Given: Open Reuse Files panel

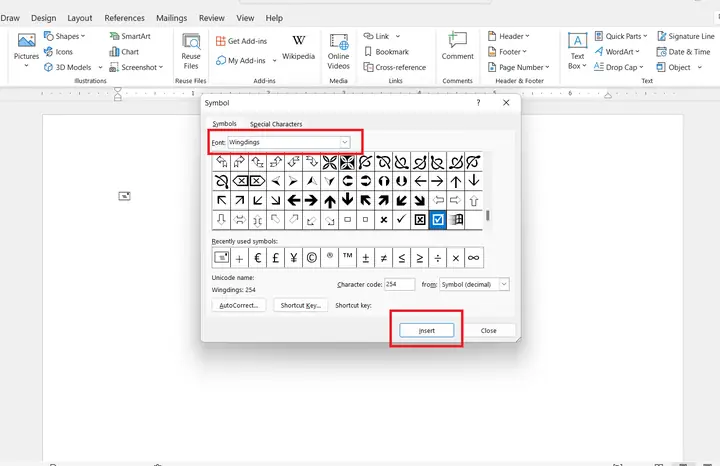Looking at the screenshot, I should (x=191, y=51).
